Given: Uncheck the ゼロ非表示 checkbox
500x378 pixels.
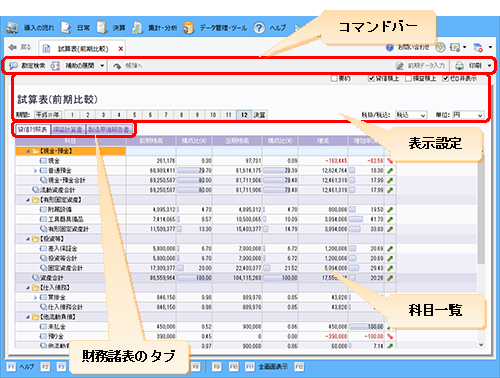Looking at the screenshot, I should coord(446,78).
